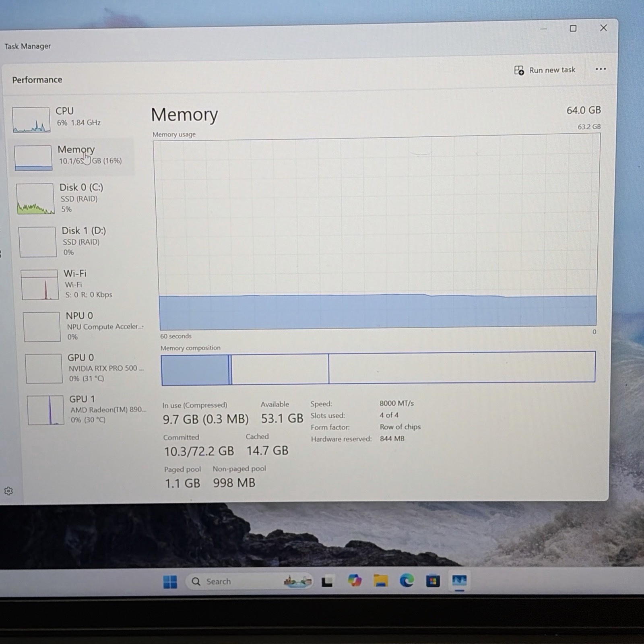Open Microsoft Store from the taskbar

[x=433, y=581]
